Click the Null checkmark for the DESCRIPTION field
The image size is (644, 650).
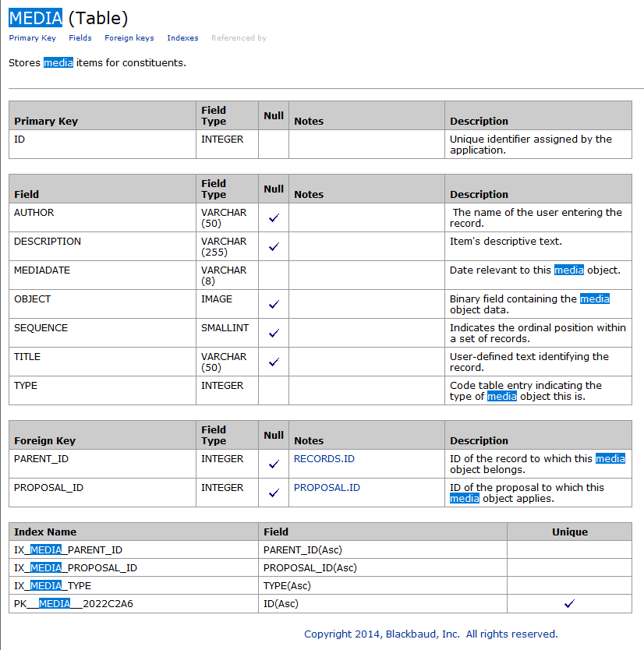click(x=274, y=246)
